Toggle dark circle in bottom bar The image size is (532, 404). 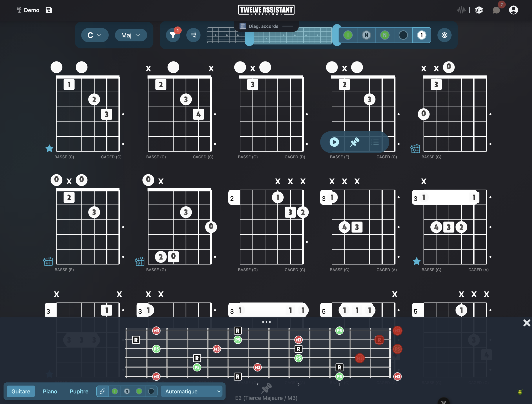[151, 391]
